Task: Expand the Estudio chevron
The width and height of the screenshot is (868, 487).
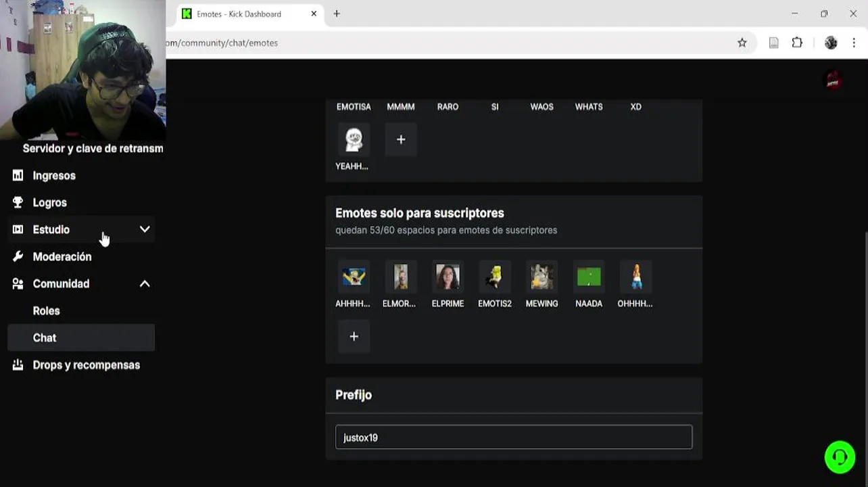Action: [145, 230]
